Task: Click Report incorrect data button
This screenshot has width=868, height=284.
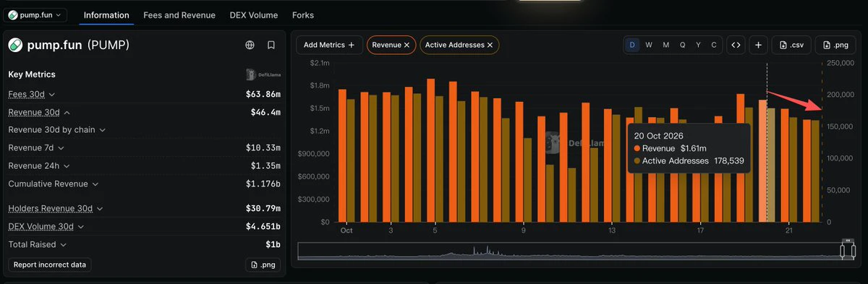Action: 50,264
